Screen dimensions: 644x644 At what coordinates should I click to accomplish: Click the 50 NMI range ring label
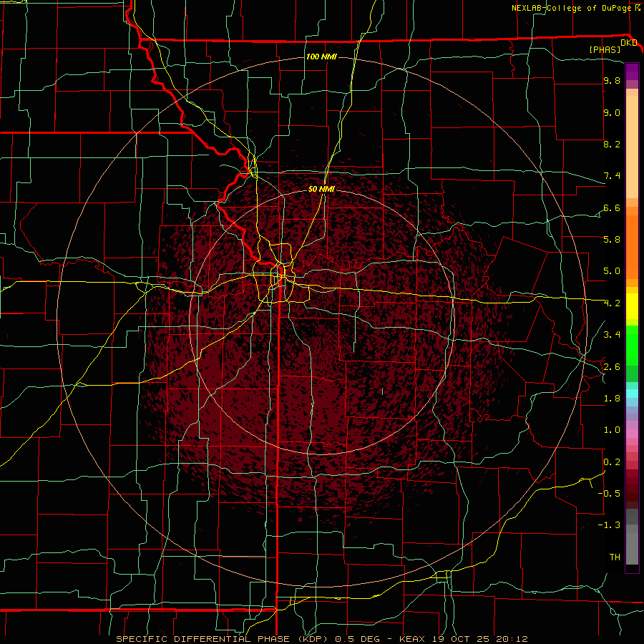click(x=321, y=189)
